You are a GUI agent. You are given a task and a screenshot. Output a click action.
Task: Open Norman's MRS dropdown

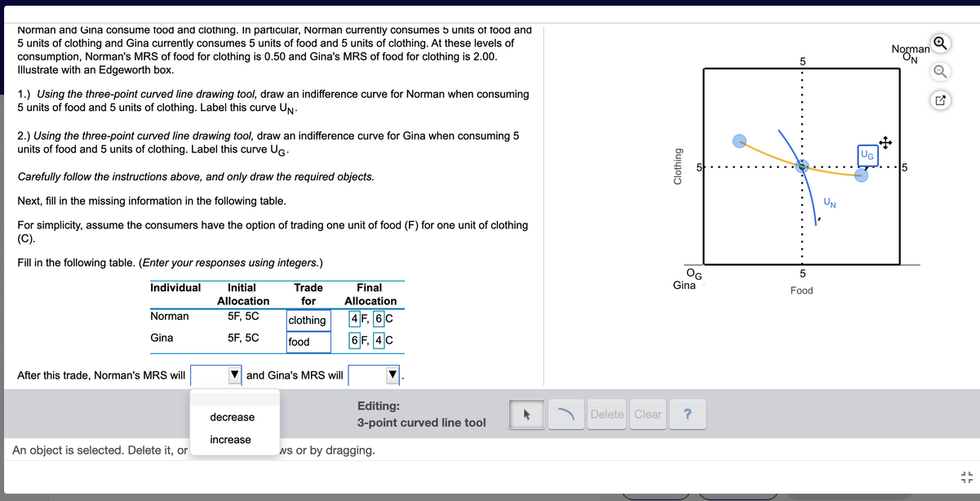tap(216, 375)
